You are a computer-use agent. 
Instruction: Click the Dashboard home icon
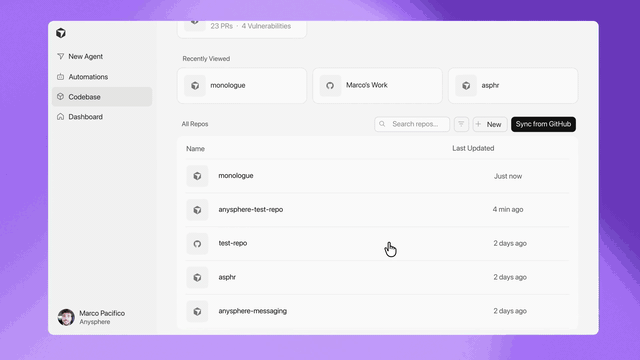tap(60, 117)
